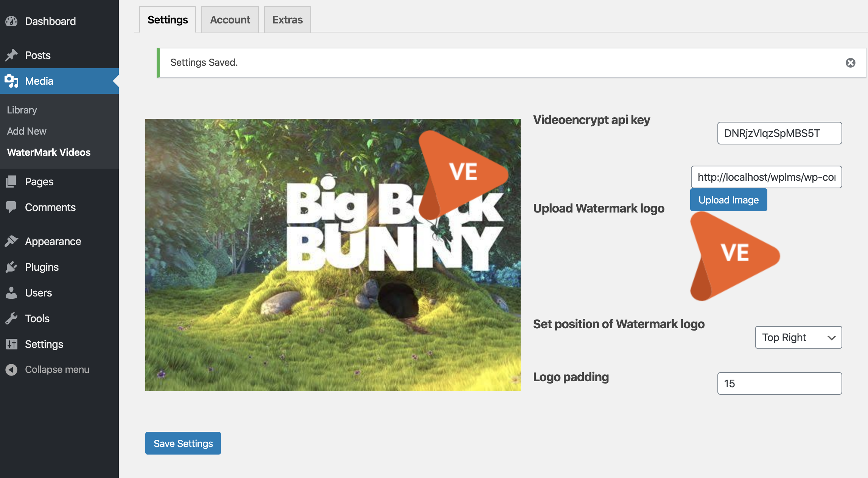Screen dimensions: 868x478
Task: Open the Add New submenu link
Action: pyautogui.click(x=26, y=131)
